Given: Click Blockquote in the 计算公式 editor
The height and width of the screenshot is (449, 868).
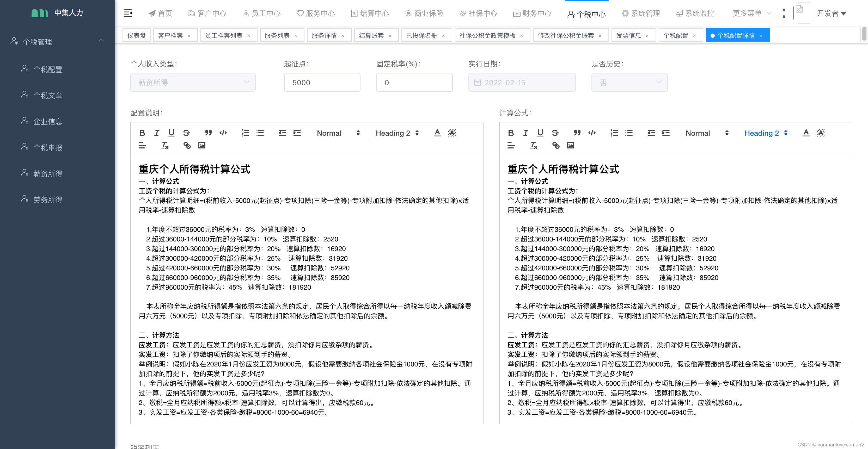Looking at the screenshot, I should [x=577, y=133].
